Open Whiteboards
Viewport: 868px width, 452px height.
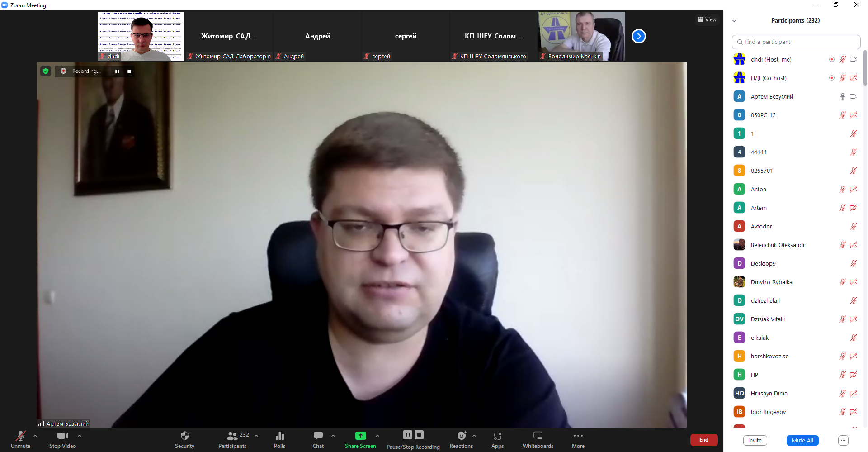point(538,439)
